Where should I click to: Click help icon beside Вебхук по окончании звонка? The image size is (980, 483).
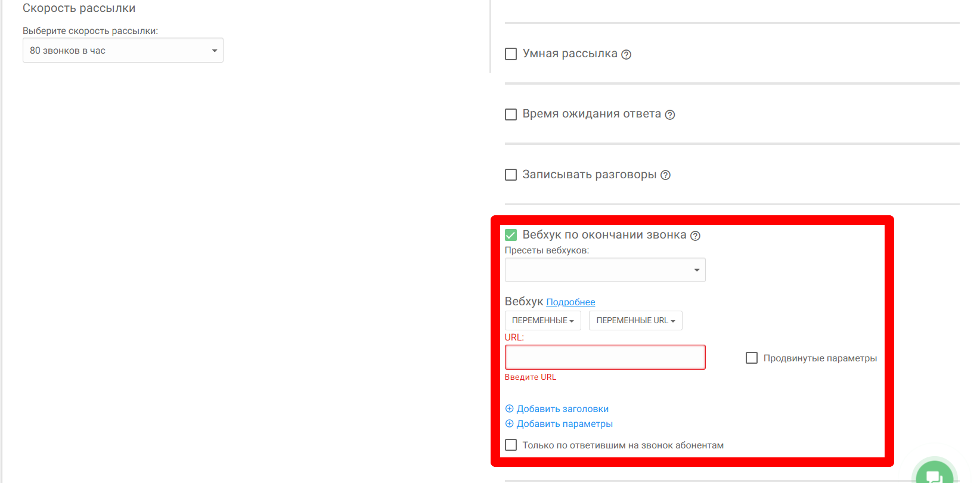[x=695, y=236]
